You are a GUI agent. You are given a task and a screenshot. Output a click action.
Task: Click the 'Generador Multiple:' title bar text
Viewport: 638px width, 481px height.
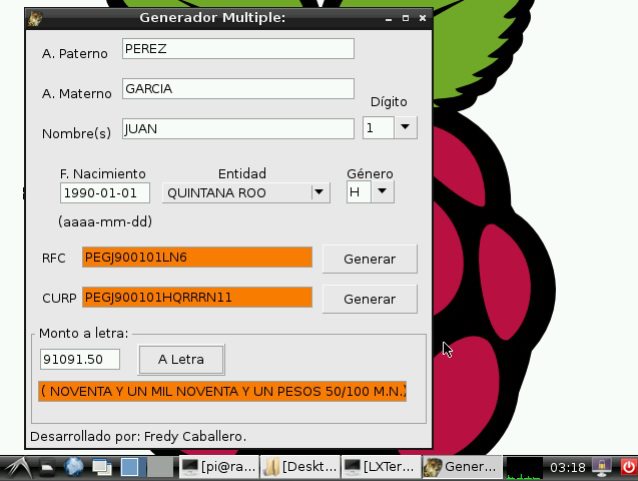tap(212, 18)
